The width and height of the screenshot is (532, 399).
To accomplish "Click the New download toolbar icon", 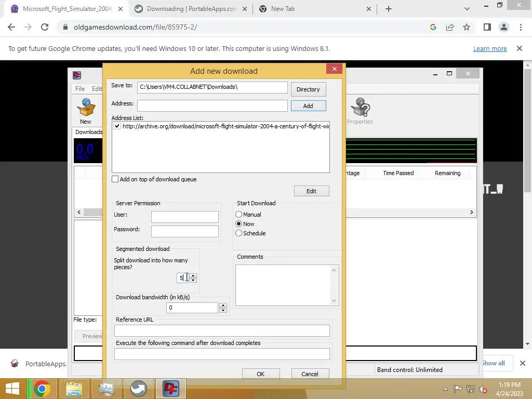I will [x=86, y=111].
